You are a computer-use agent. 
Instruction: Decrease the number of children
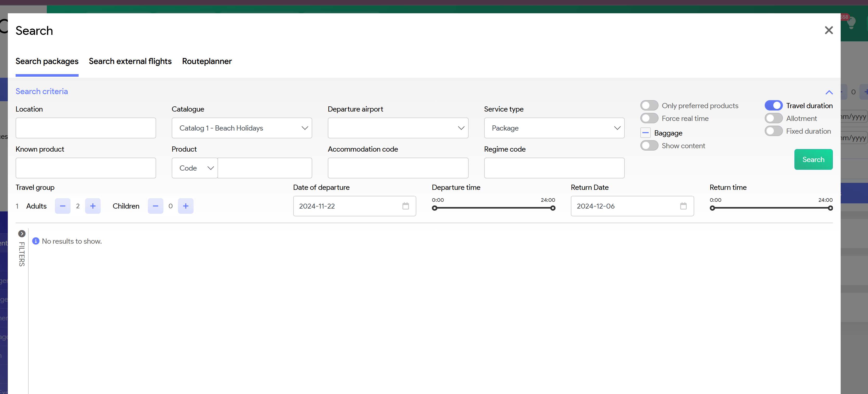[x=155, y=206]
